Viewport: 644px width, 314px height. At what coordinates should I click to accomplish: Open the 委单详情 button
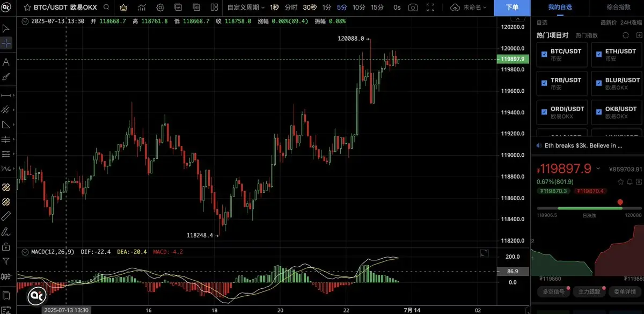(625, 292)
